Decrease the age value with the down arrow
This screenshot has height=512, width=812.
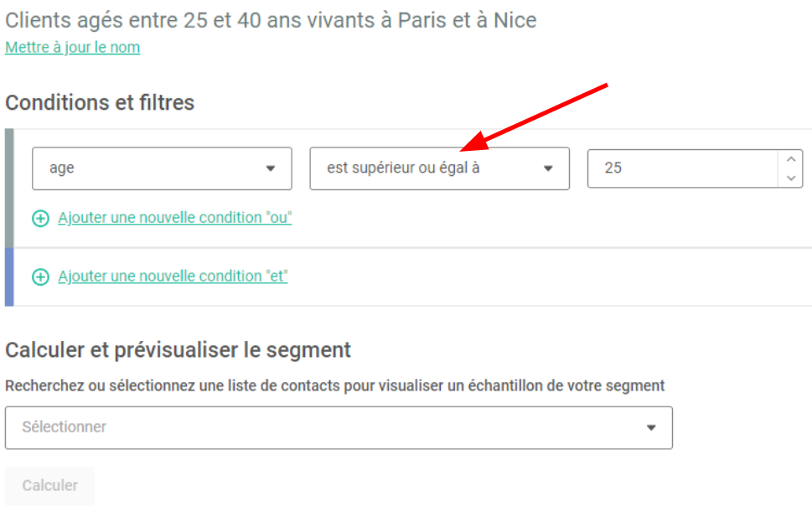click(791, 178)
